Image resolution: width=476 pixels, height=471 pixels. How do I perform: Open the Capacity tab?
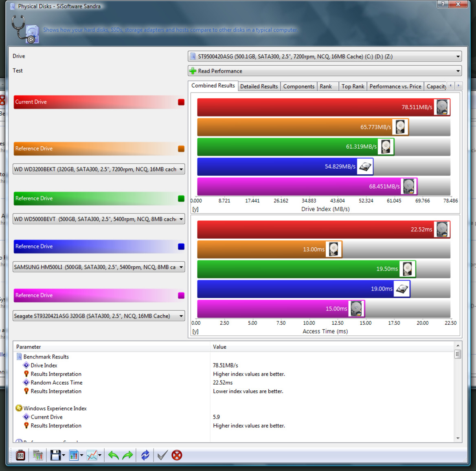click(x=436, y=86)
